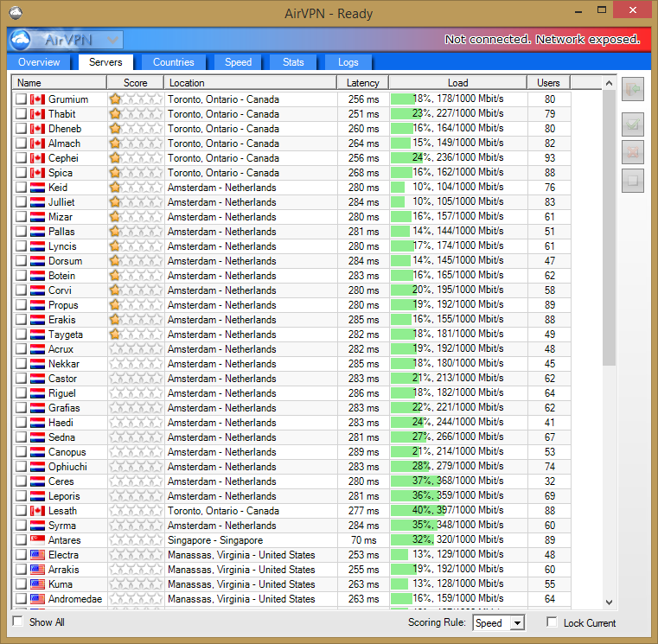Maximize the AirVPN window
The height and width of the screenshot is (644, 658).
[602, 10]
